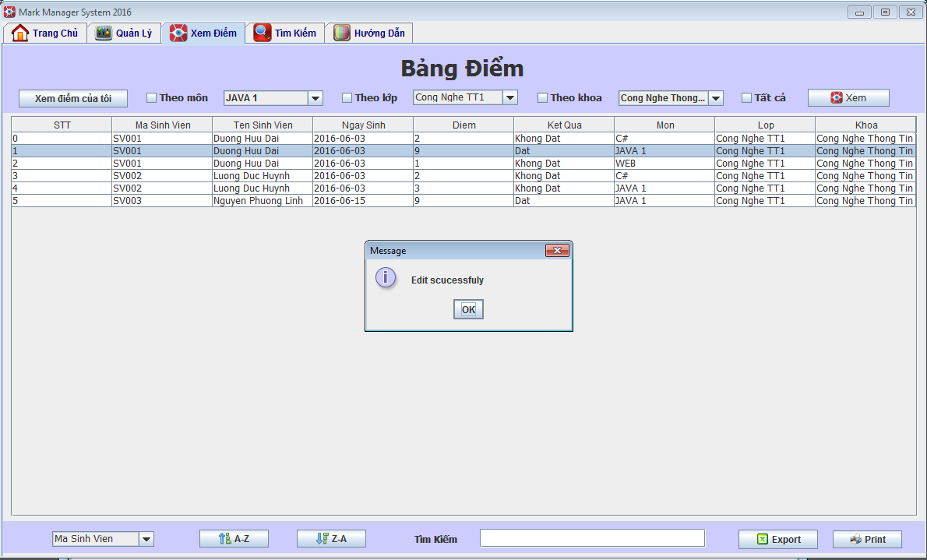Open the Ma Sinh Vien sort field dropdown
Screen dimensions: 927x560
[x=147, y=538]
